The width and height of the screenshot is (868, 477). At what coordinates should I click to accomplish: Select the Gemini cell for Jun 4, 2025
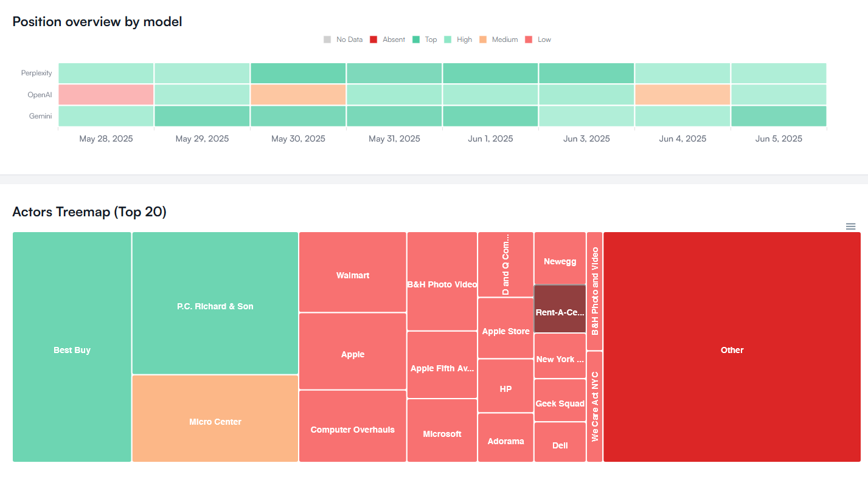682,116
